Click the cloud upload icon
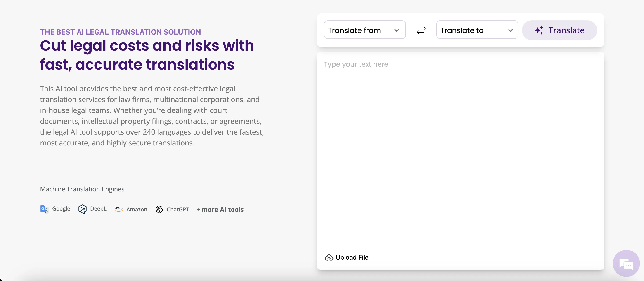The height and width of the screenshot is (281, 644). 329,258
